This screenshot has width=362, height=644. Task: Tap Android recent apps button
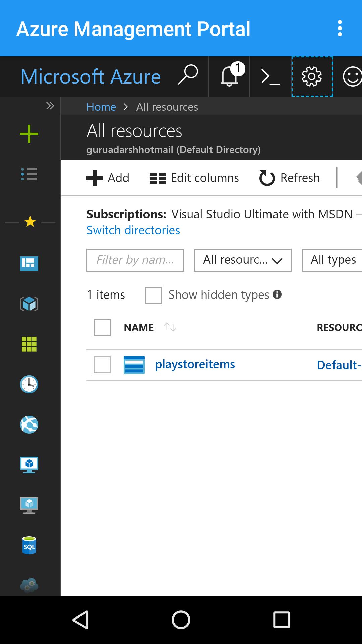click(282, 620)
